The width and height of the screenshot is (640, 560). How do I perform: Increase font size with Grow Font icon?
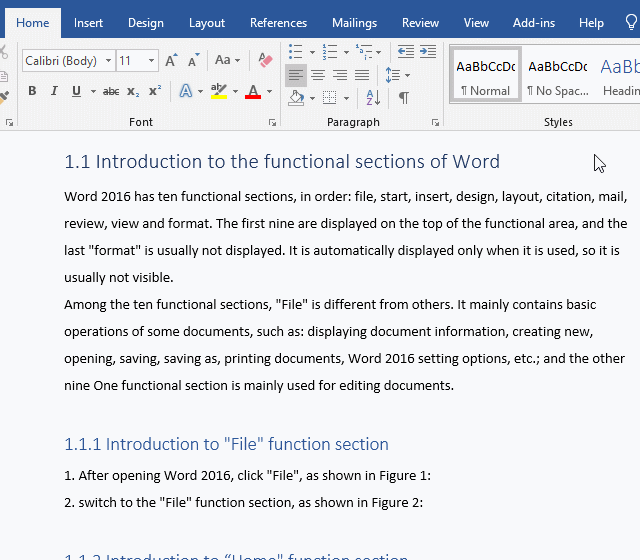click(x=171, y=60)
